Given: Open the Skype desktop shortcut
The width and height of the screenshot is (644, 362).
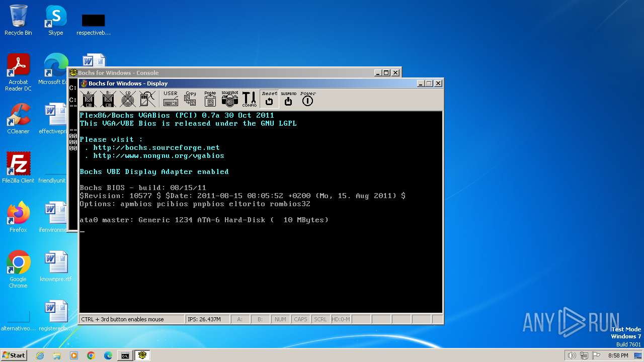Looking at the screenshot, I should [x=55, y=20].
